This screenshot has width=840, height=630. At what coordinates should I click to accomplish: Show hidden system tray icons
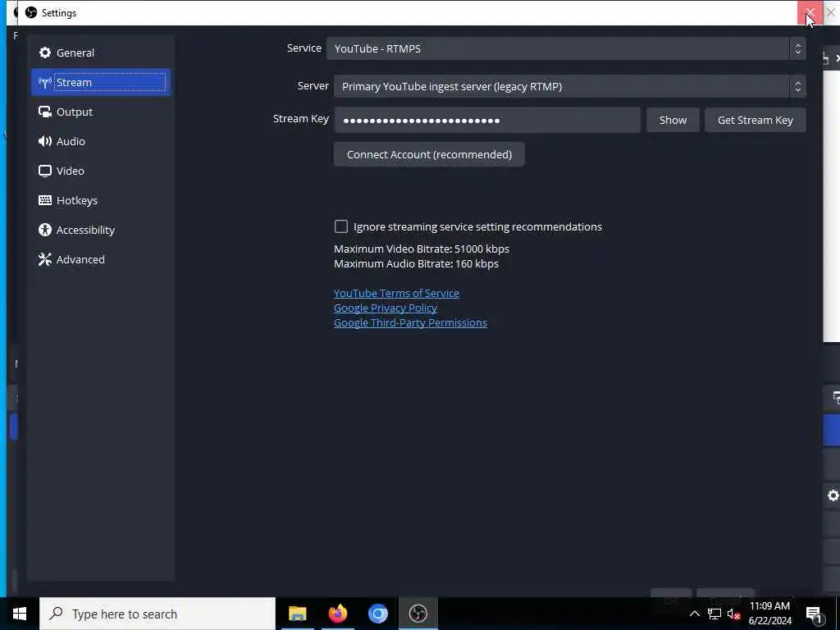(694, 614)
